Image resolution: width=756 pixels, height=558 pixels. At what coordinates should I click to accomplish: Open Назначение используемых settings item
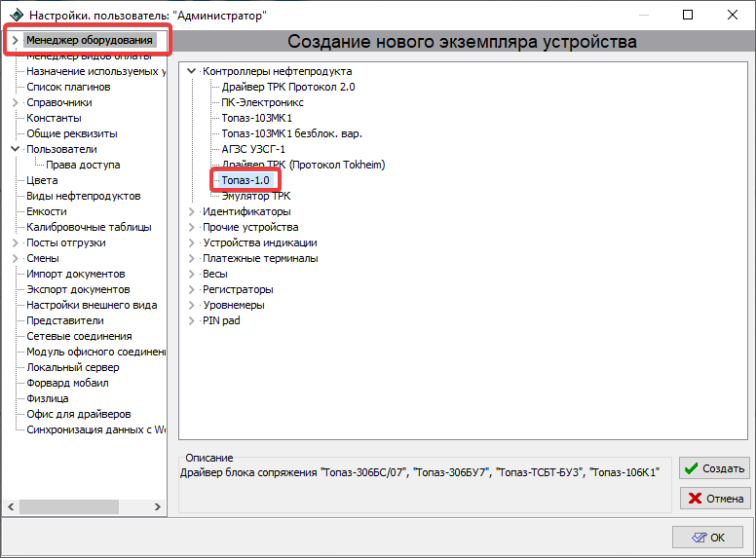click(x=95, y=71)
